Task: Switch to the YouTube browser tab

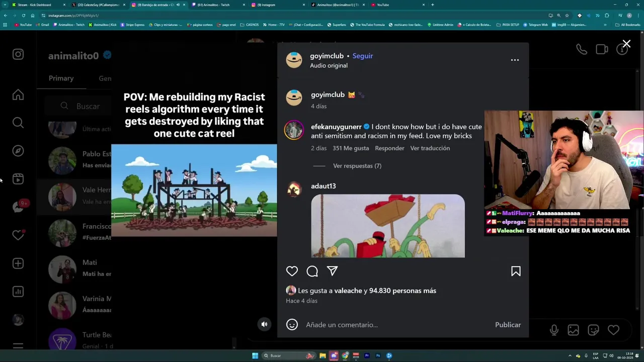Action: (397, 5)
